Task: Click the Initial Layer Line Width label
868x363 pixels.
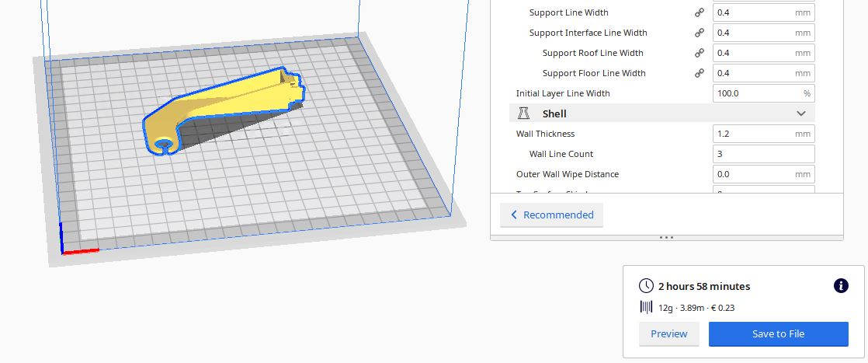Action: pyautogui.click(x=563, y=93)
